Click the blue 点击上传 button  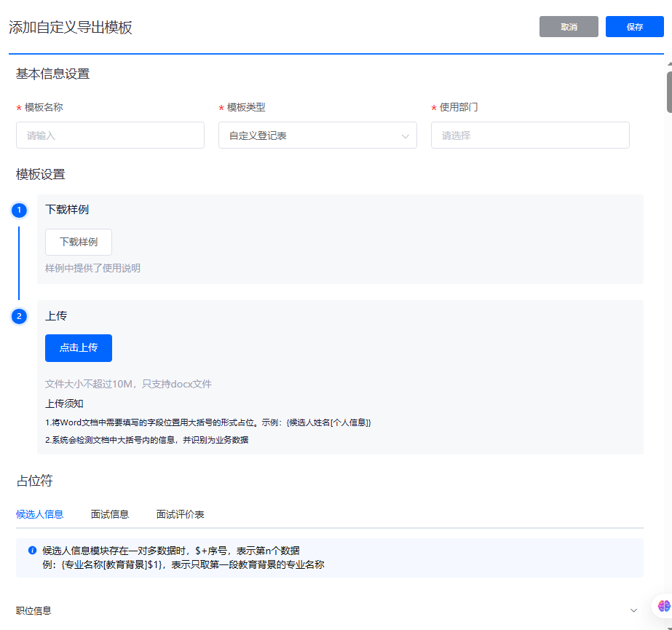coord(79,348)
